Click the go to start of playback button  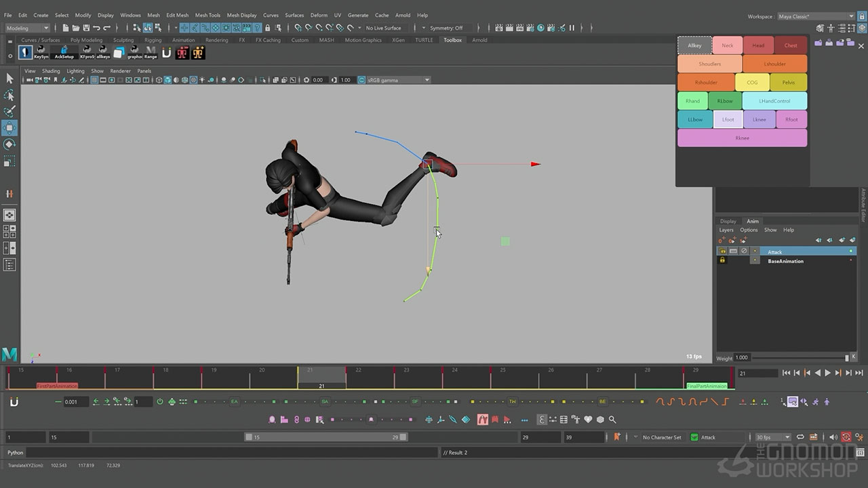[786, 373]
